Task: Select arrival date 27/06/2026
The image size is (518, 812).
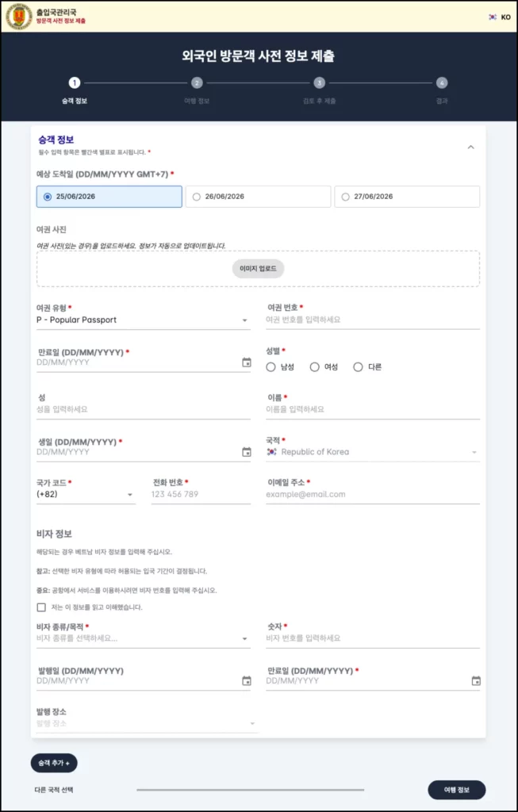Action: point(407,197)
